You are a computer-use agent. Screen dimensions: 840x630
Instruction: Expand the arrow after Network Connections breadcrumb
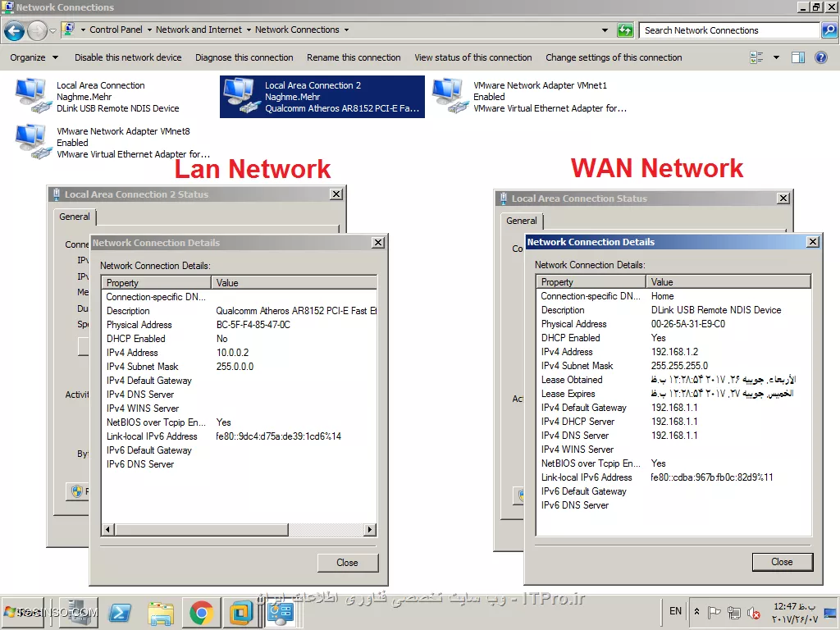347,30
